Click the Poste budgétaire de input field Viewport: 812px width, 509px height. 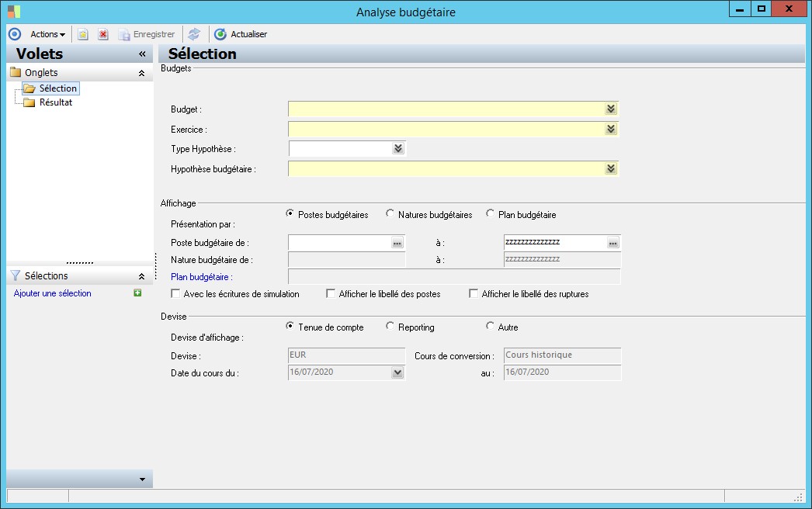[x=340, y=242]
